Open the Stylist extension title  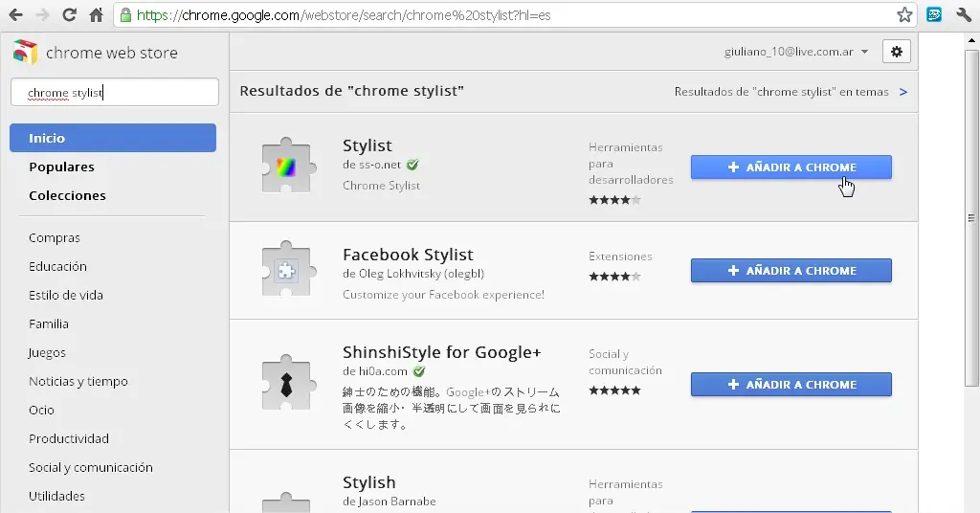point(367,146)
